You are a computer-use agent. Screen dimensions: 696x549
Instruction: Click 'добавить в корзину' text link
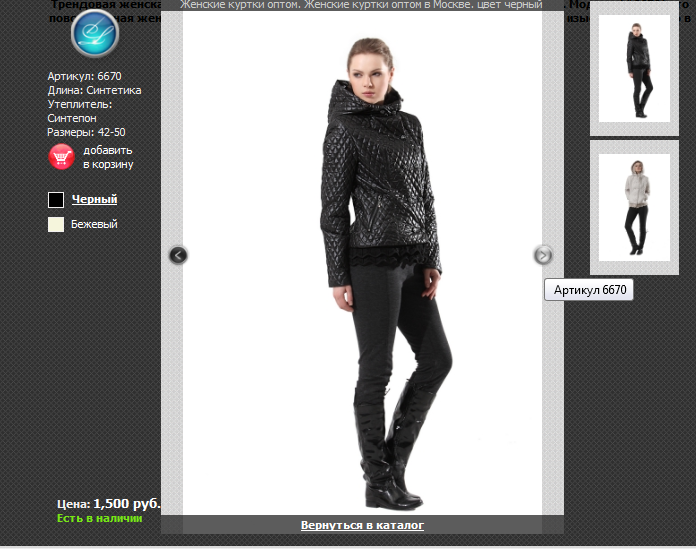(x=108, y=157)
